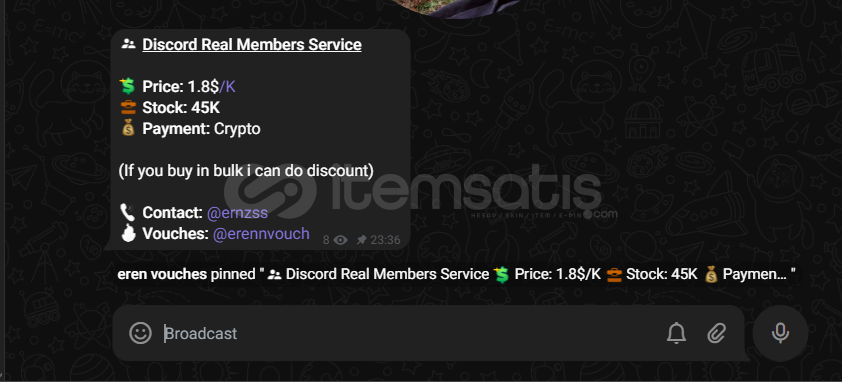Click the eye views icon on message
The width and height of the screenshot is (842, 382).
coord(340,240)
